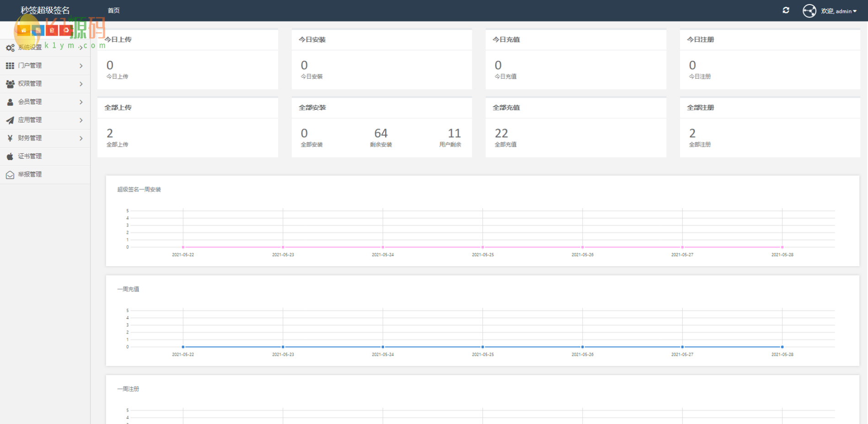Click the orange home shortcut icon
This screenshot has height=424, width=868.
coord(24,30)
